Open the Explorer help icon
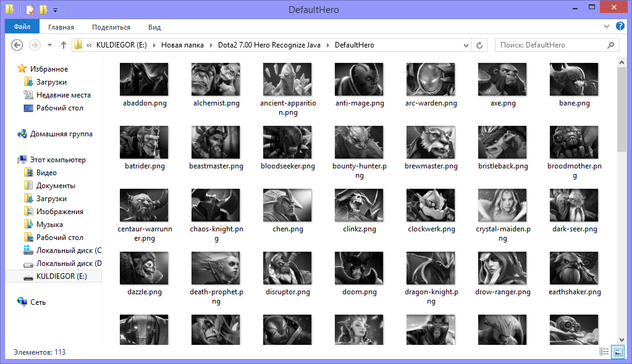This screenshot has width=632, height=364. tap(620, 26)
